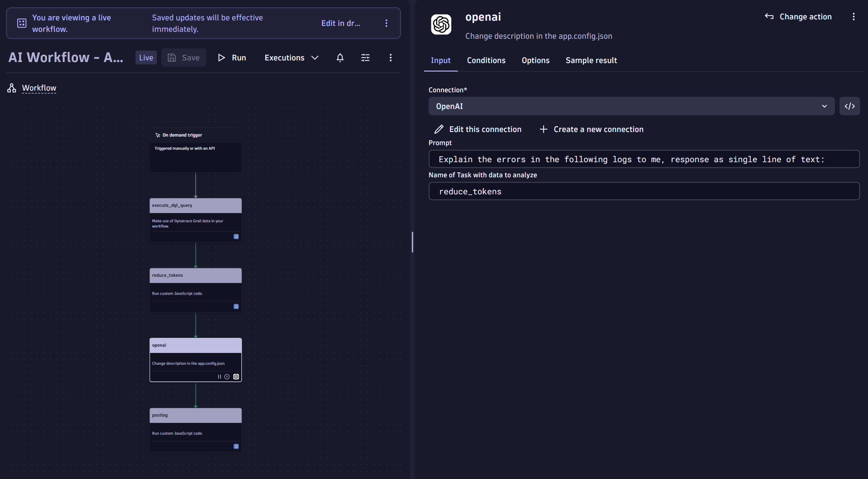
Task: Switch to the Sample result tab
Action: pos(591,60)
